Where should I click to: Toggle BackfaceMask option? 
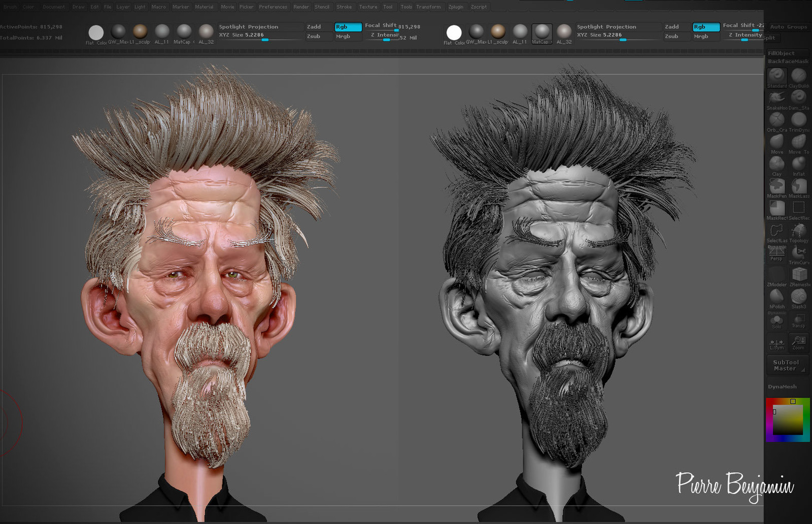pos(788,61)
